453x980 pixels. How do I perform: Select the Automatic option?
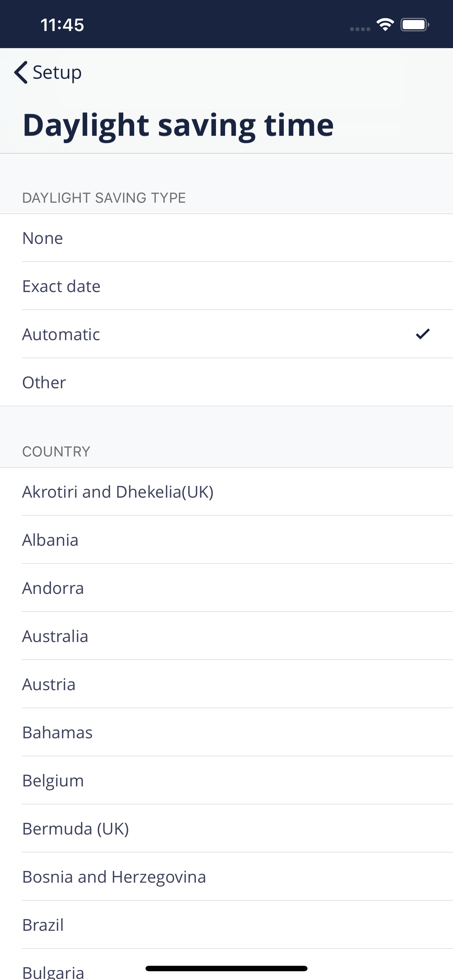(226, 334)
